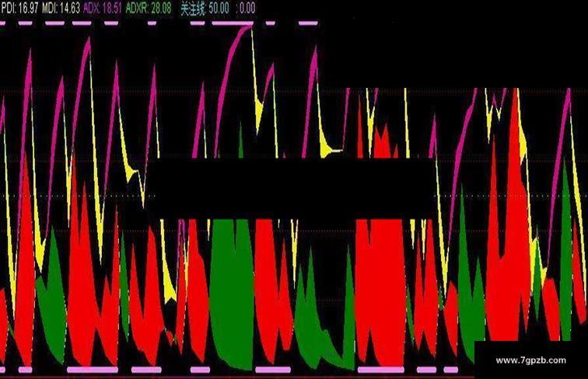
Task: Select the MDI: 14.63 indicator value
Action: (61, 8)
